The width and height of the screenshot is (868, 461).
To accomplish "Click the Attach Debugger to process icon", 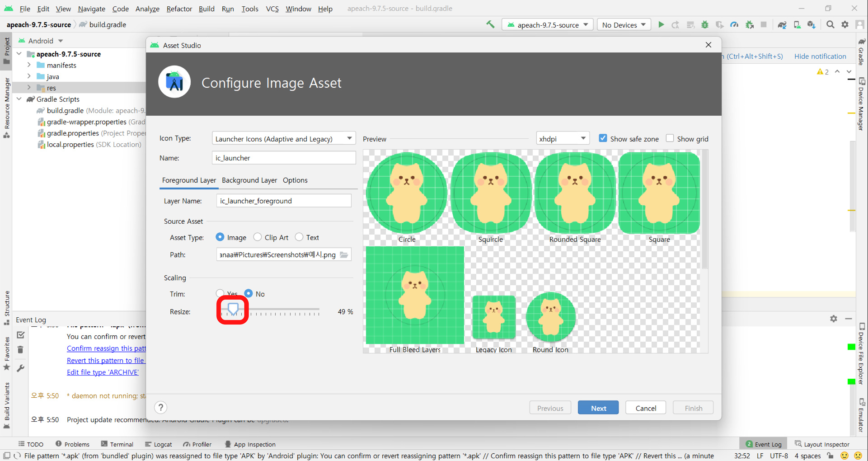I will tap(750, 24).
